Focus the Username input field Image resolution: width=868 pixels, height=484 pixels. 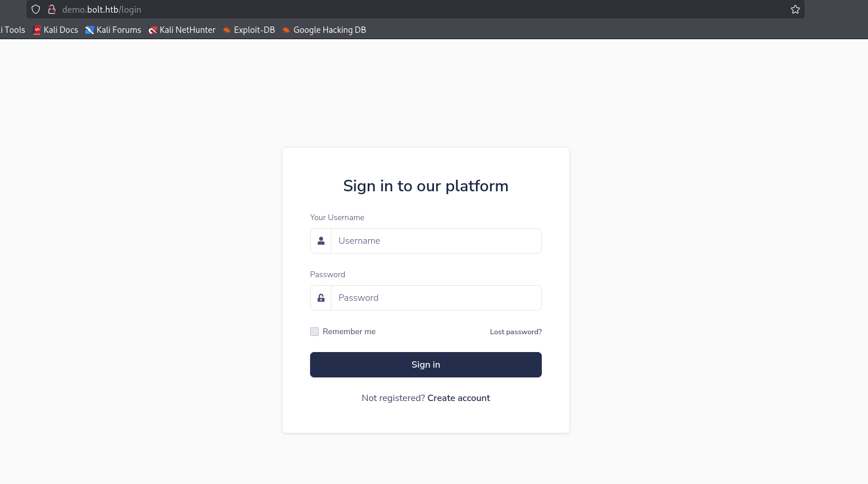click(x=436, y=241)
